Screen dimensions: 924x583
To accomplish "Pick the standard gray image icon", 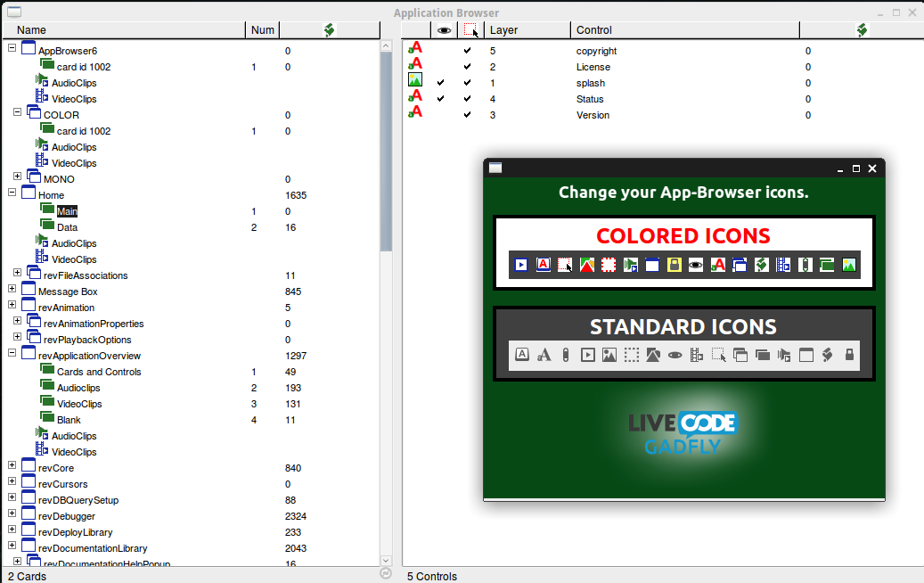I will [609, 355].
